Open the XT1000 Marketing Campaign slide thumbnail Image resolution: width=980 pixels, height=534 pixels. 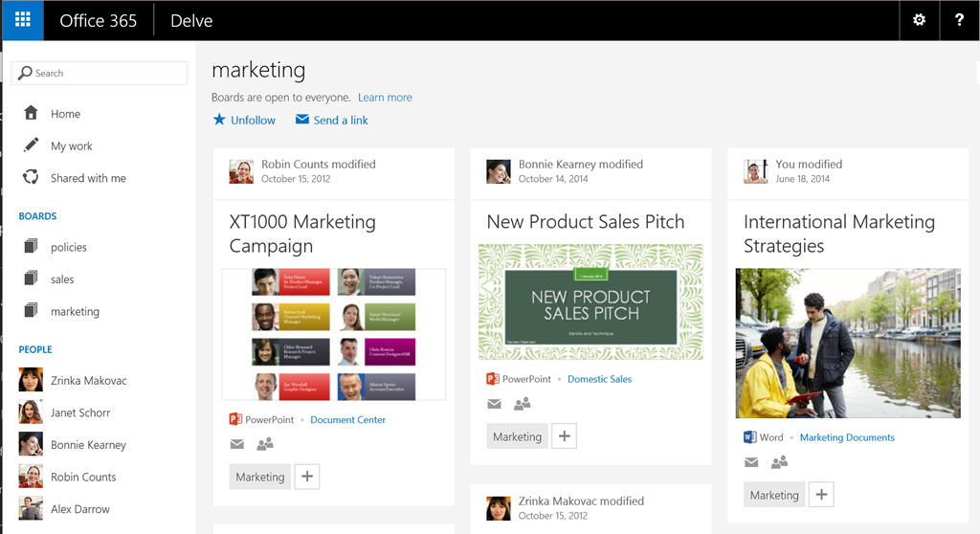[x=334, y=335]
